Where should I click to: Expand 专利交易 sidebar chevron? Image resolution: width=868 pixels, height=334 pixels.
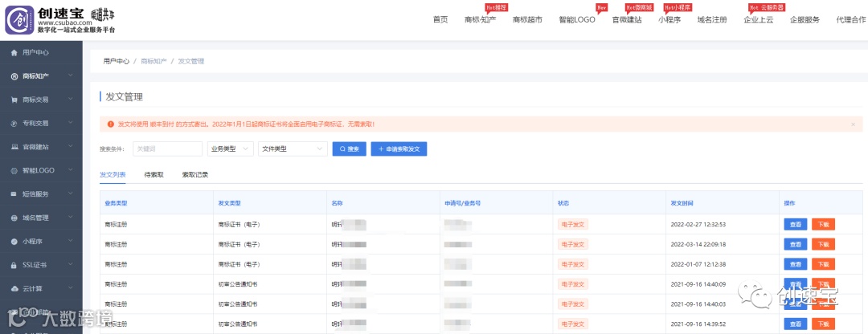[70, 124]
